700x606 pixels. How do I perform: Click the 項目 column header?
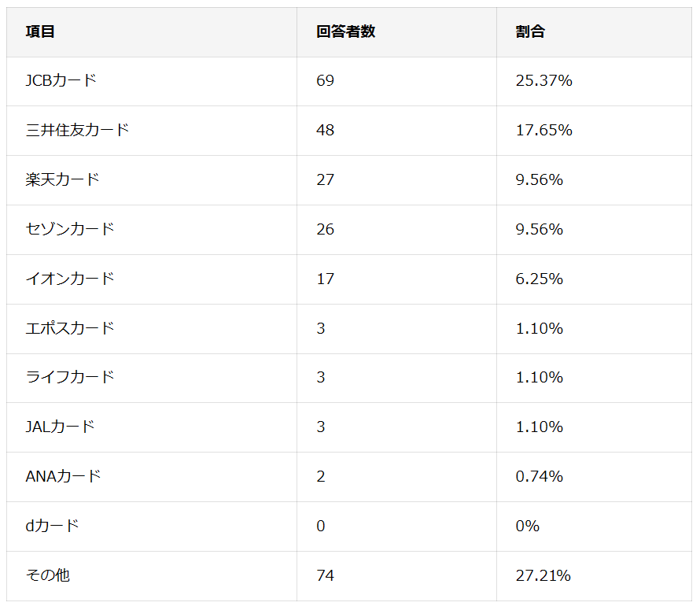[40, 32]
